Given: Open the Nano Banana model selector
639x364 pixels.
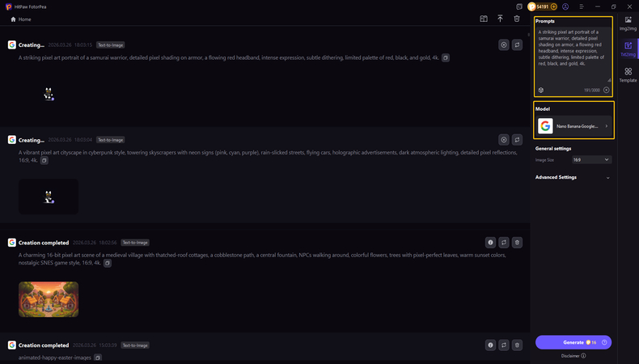Looking at the screenshot, I should coord(574,126).
